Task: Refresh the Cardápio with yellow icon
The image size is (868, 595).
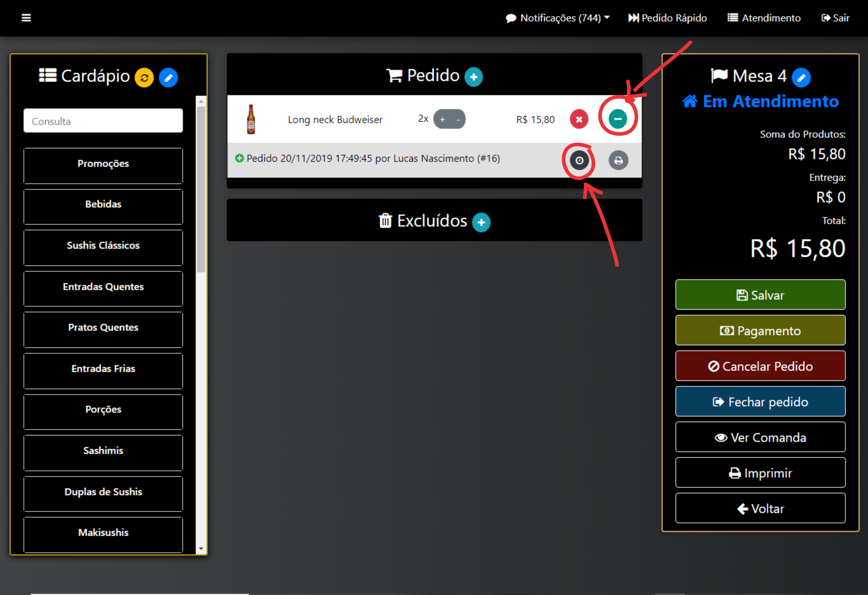Action: pyautogui.click(x=144, y=78)
